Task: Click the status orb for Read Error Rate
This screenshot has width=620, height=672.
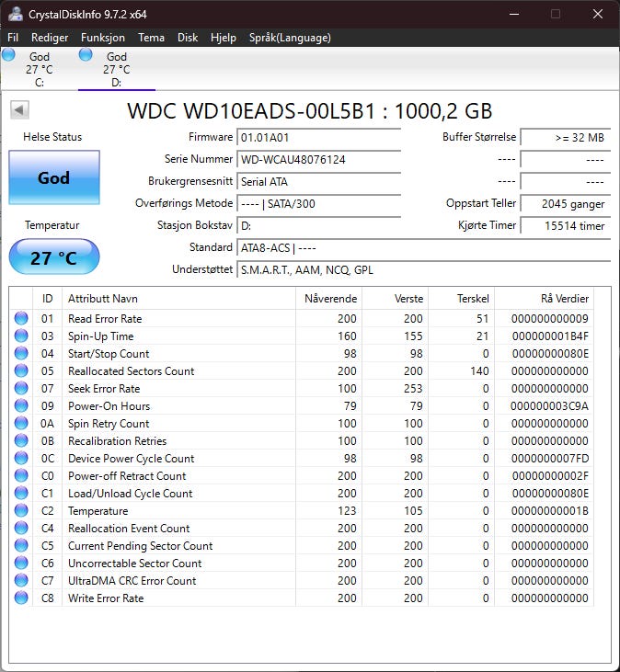Action: click(21, 319)
